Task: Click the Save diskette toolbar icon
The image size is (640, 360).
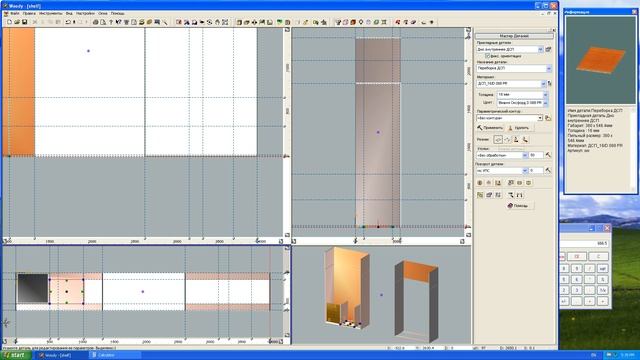Action: [x=24, y=22]
